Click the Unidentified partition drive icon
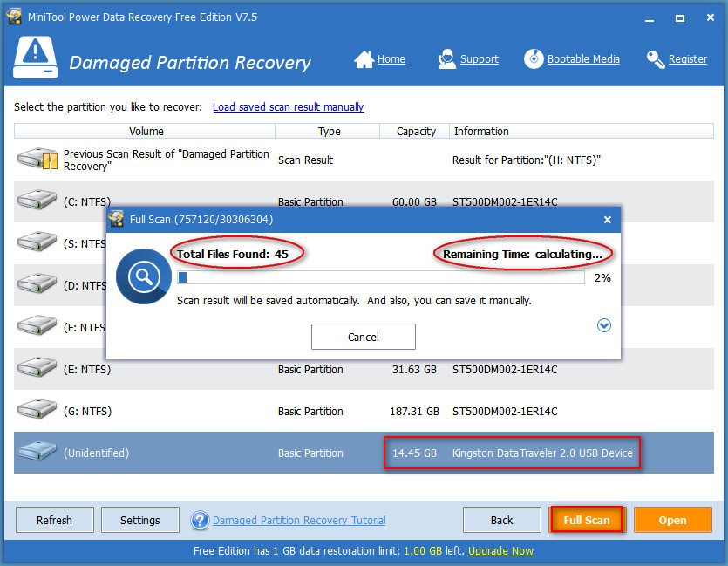Screen dimensions: 728x566 pos(37,451)
